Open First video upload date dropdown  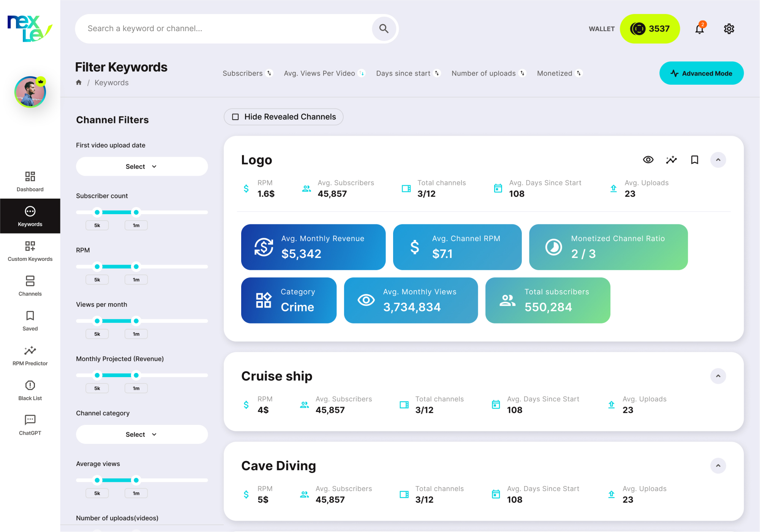tap(142, 167)
